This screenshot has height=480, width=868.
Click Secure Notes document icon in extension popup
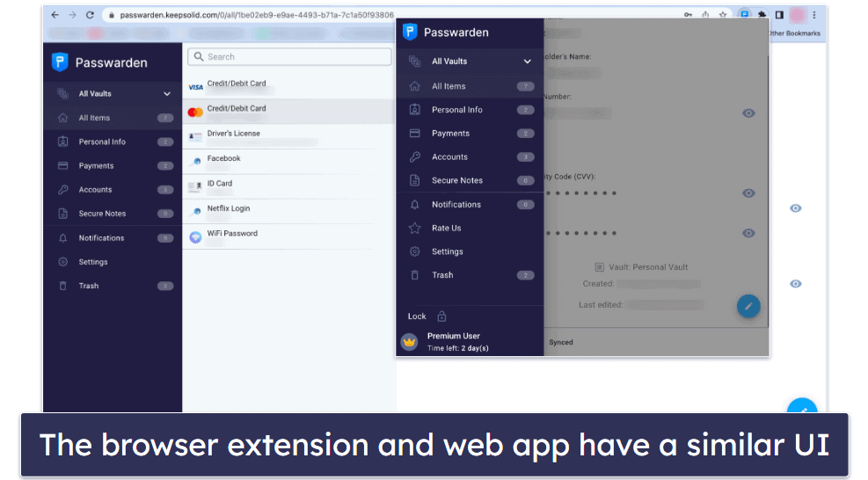click(414, 180)
